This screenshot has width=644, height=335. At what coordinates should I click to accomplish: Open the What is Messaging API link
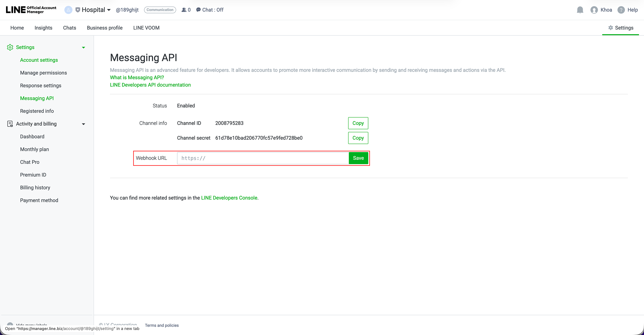137,77
